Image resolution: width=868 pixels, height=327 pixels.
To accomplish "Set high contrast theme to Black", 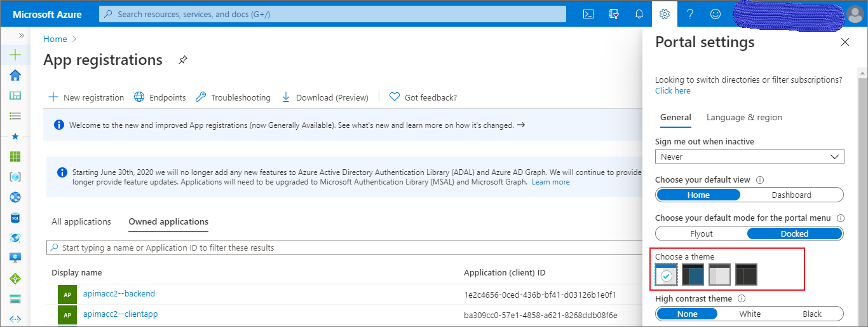I will tap(812, 314).
